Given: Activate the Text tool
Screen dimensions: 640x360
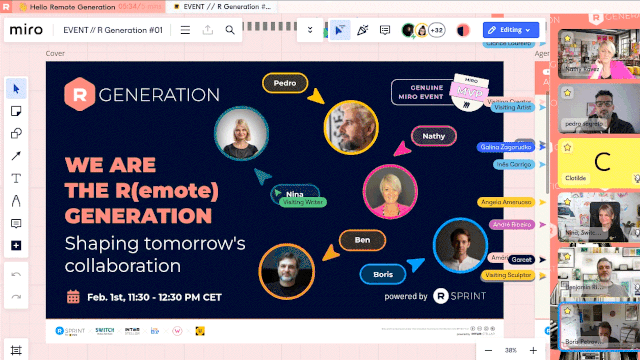Looking at the screenshot, I should 16,178.
